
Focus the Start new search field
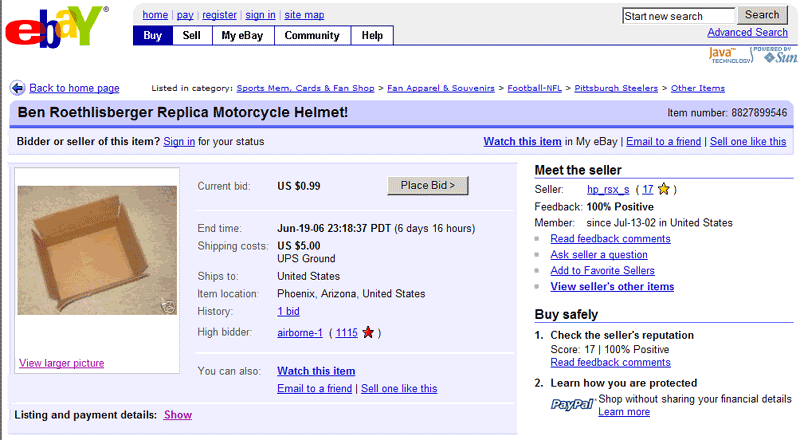tap(679, 16)
